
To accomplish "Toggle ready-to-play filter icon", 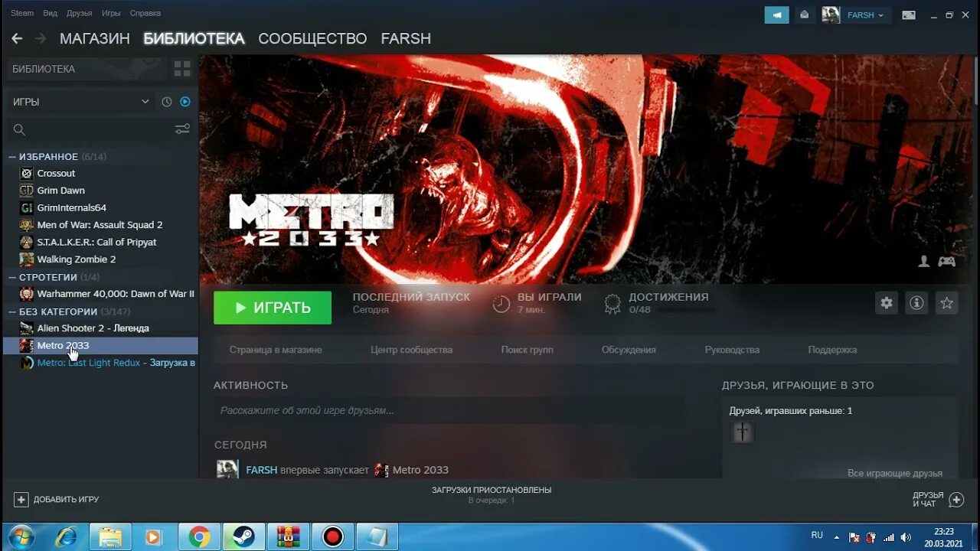I will [x=185, y=102].
